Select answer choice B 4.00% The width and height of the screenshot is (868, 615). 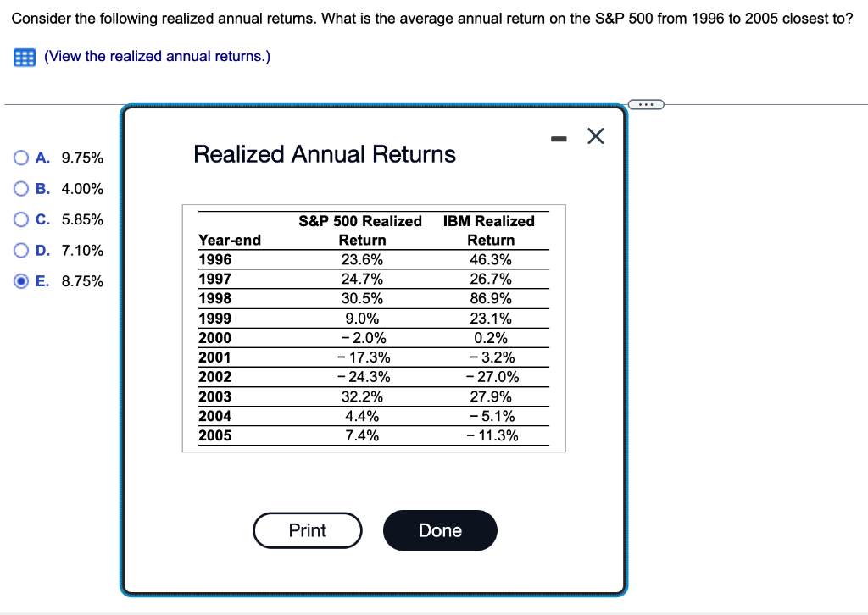tap(19, 188)
